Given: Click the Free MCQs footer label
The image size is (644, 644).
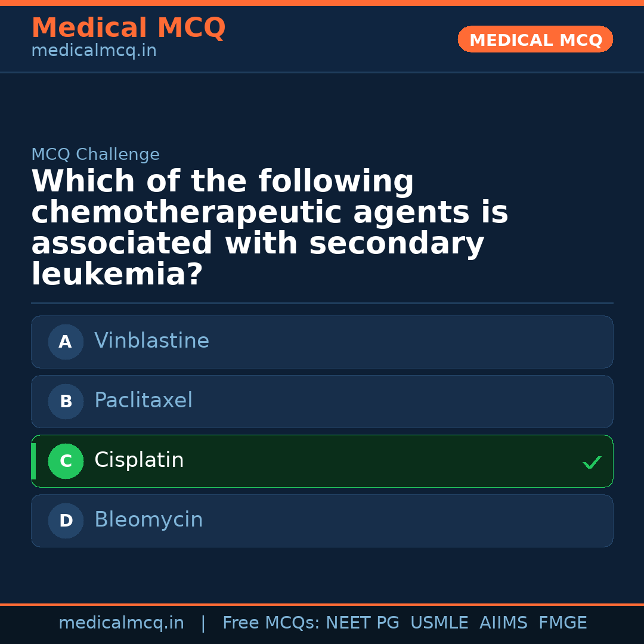Looking at the screenshot, I should 271,623.
